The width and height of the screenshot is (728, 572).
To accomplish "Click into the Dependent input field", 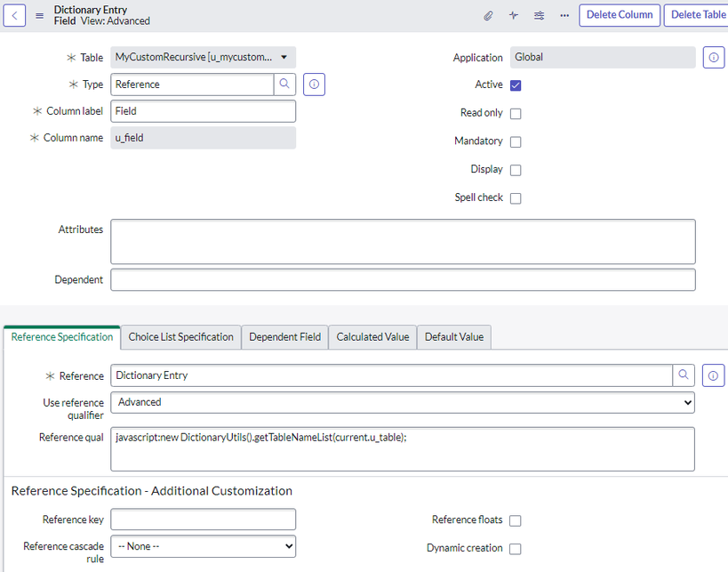I will click(x=403, y=279).
